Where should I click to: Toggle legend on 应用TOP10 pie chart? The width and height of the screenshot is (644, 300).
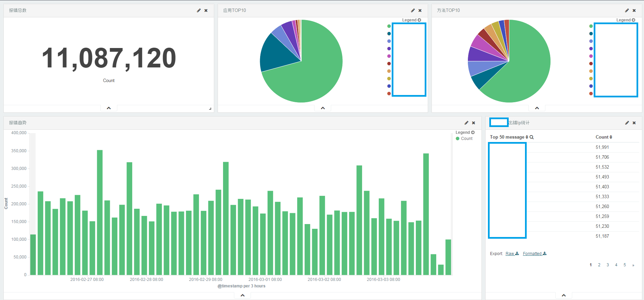tap(411, 20)
